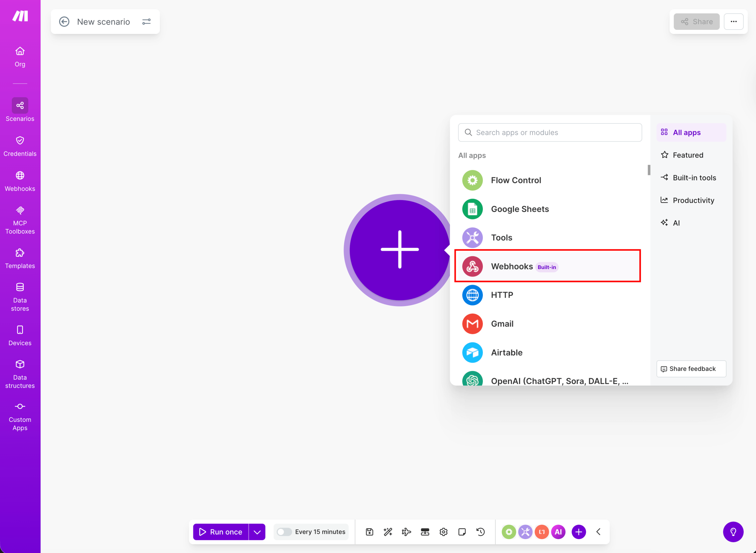
Task: Select the Featured category
Action: click(691, 155)
